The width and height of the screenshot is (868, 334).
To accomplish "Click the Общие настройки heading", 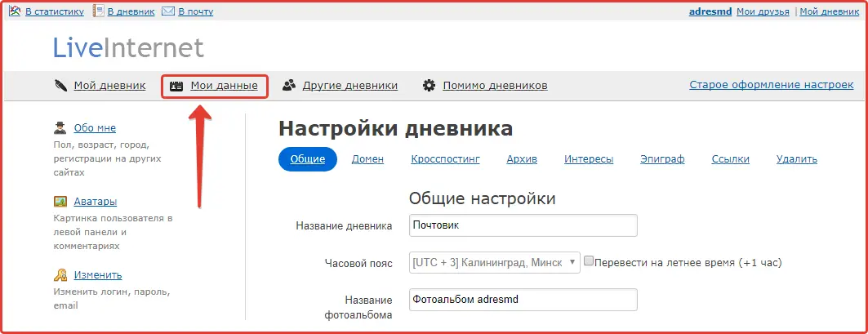I will coord(482,198).
